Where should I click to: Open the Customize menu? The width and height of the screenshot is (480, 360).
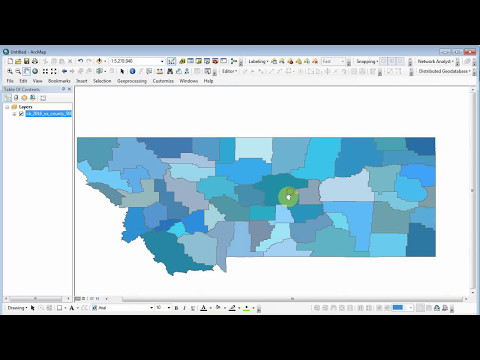[x=163, y=81]
